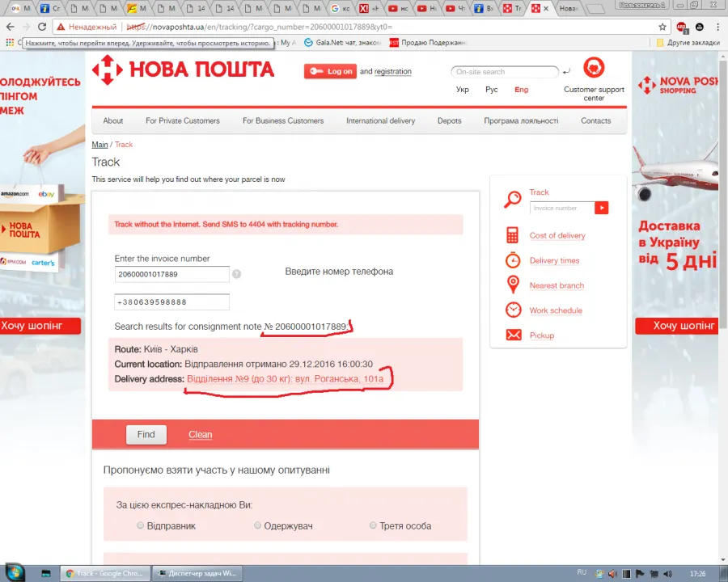Bookmark the page with the star icon
The height and width of the screenshot is (582, 728).
coord(662,27)
